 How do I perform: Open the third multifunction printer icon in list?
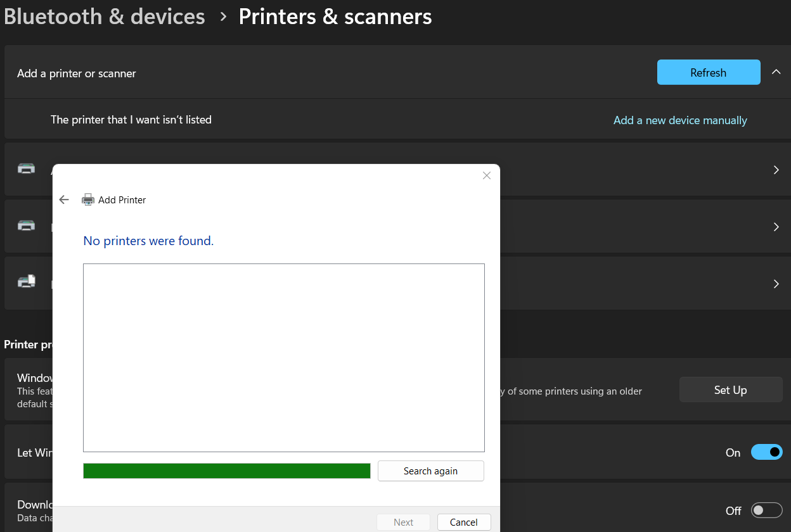tap(27, 282)
